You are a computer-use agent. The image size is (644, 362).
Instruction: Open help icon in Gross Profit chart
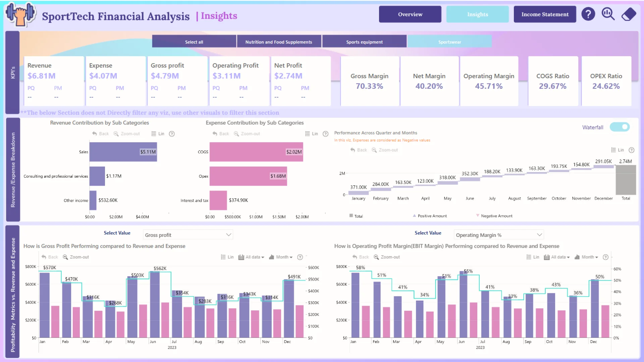pos(300,257)
